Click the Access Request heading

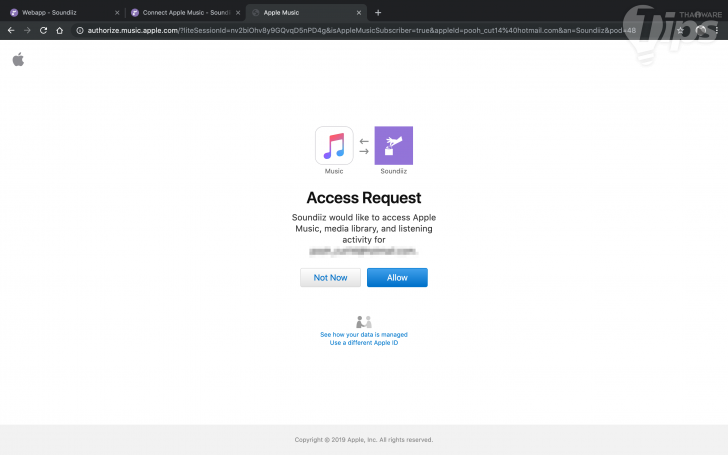click(364, 198)
